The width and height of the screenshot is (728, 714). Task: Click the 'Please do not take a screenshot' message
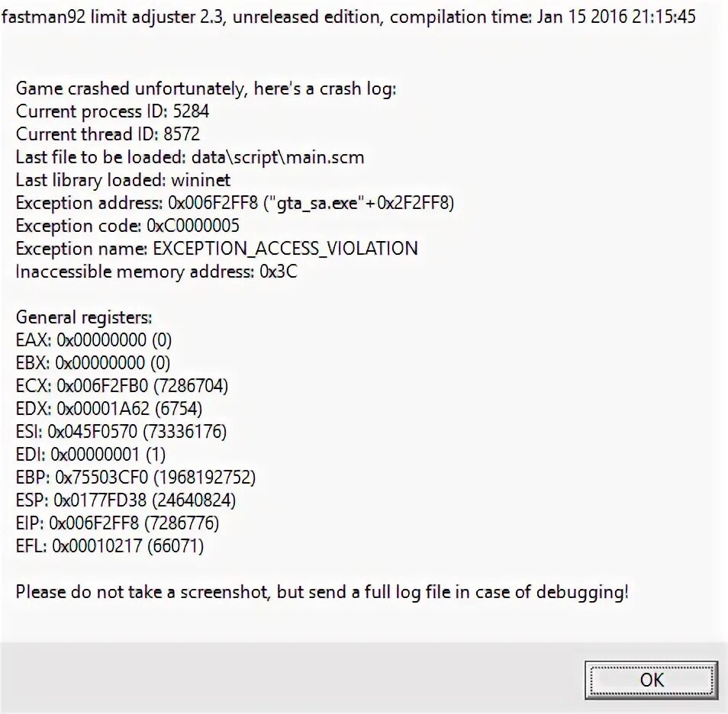(322, 592)
